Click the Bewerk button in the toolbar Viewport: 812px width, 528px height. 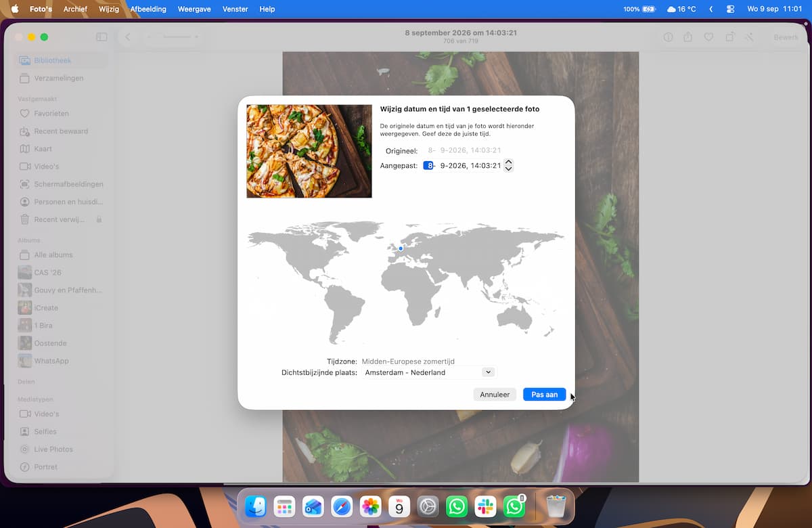(786, 37)
